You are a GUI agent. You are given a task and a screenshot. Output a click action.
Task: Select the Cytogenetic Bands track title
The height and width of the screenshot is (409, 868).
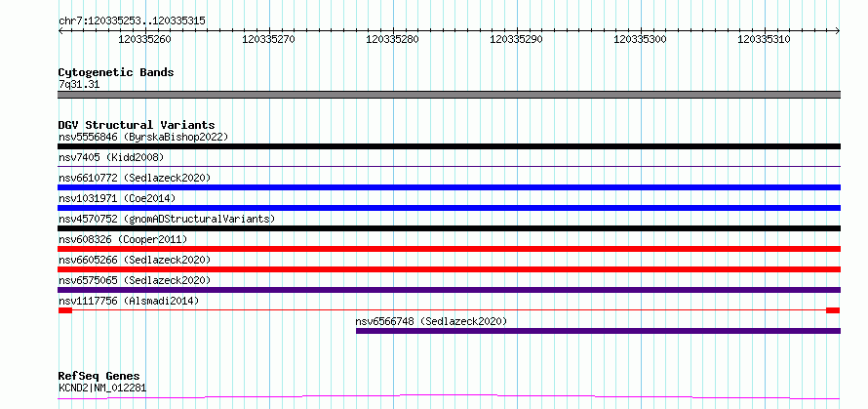[x=116, y=72]
